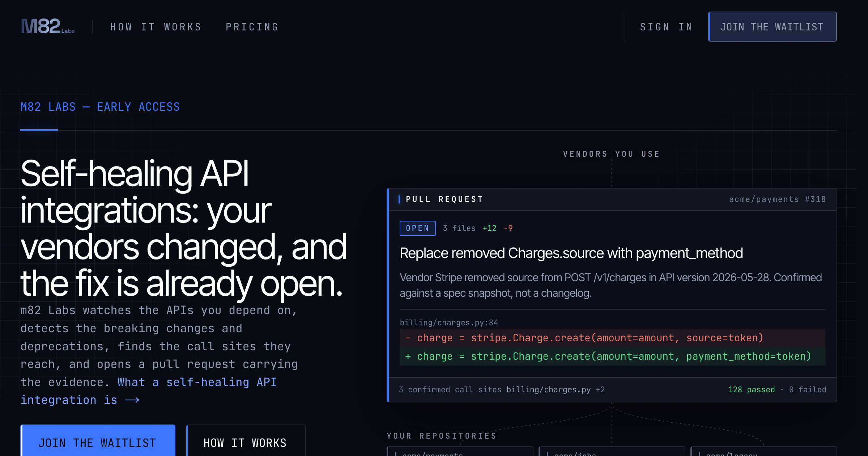This screenshot has width=868, height=456.
Task: Click the blue Join the Waitlist hero button
Action: coord(98,441)
